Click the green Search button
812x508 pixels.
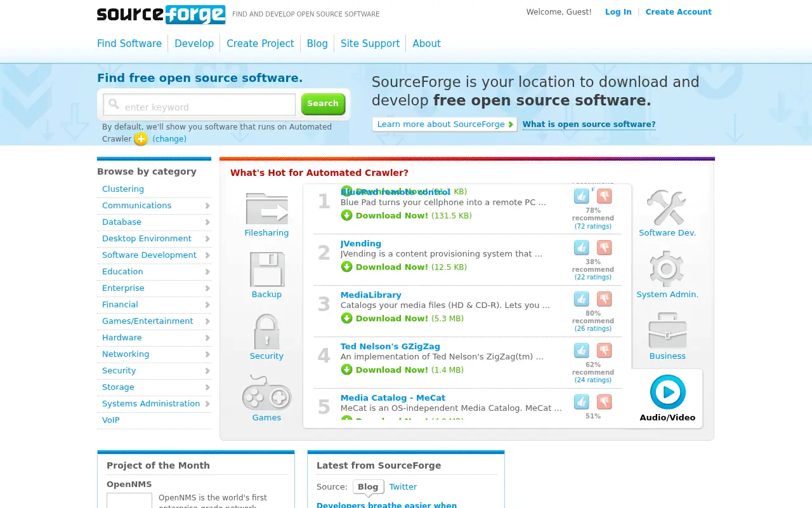pyautogui.click(x=323, y=104)
